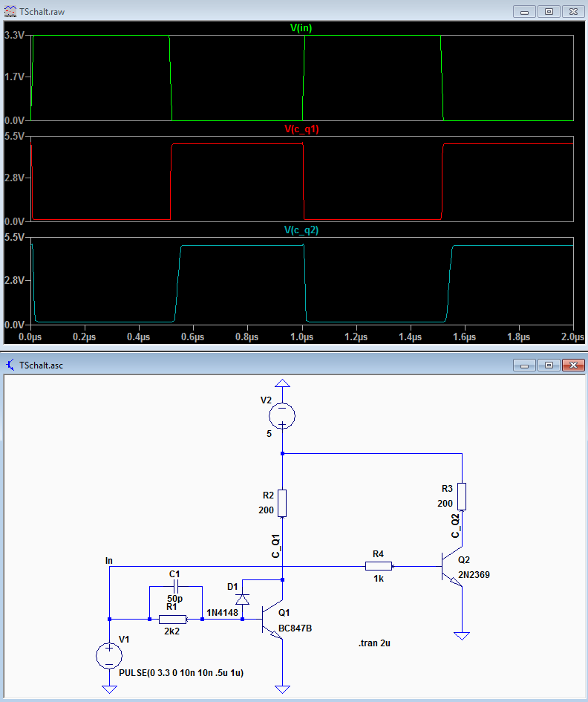
Task: Click the 2k2 resistor value
Action: tap(171, 631)
